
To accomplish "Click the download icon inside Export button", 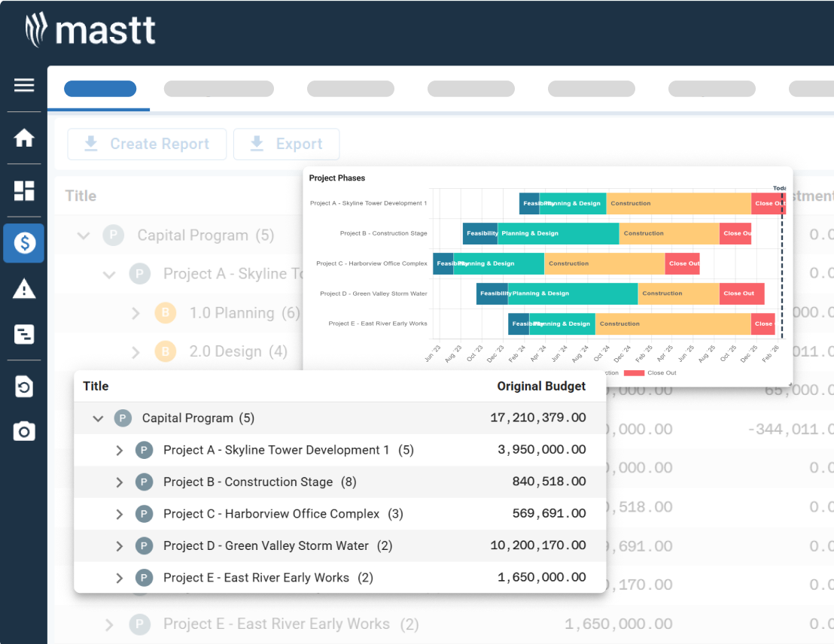I will (x=256, y=144).
